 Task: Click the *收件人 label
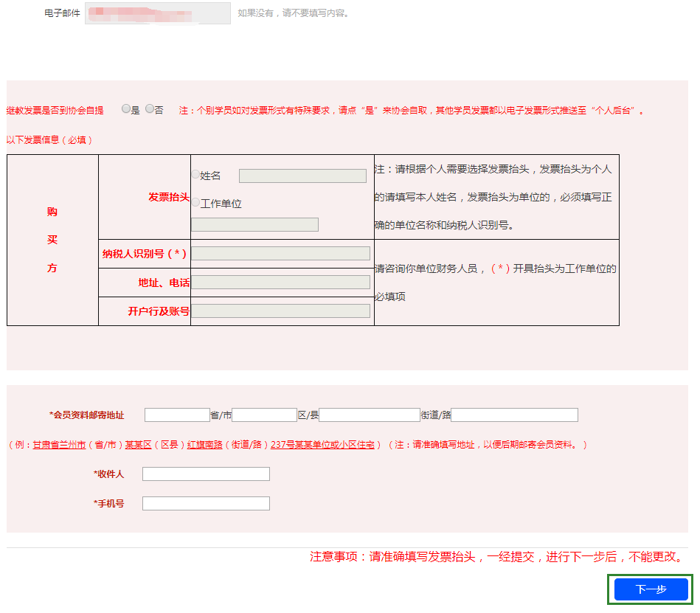108,474
